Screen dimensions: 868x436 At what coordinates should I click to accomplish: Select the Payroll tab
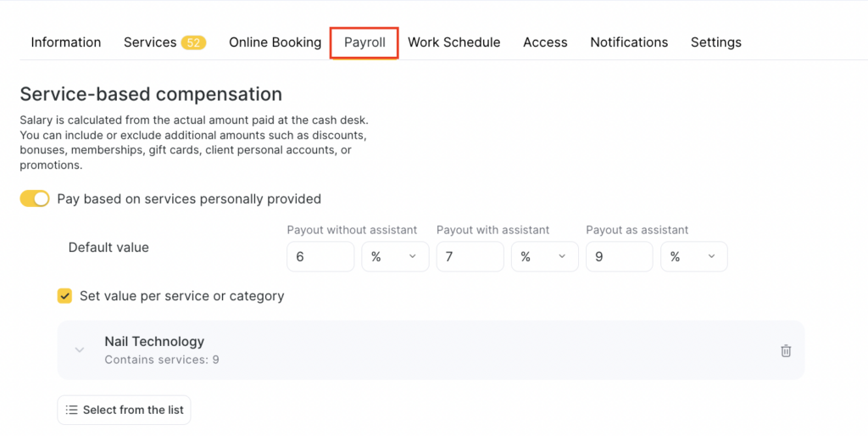point(364,42)
